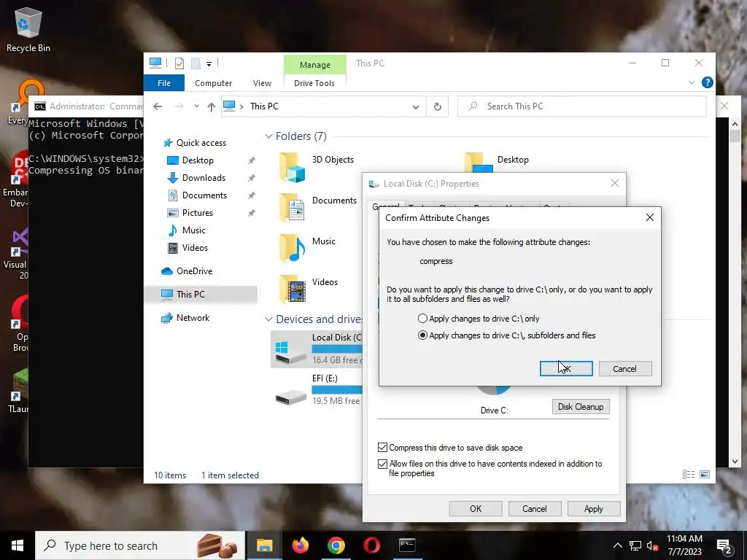The width and height of the screenshot is (747, 560).
Task: Open the Customize Quick Access Toolbar arrow
Action: point(209,64)
